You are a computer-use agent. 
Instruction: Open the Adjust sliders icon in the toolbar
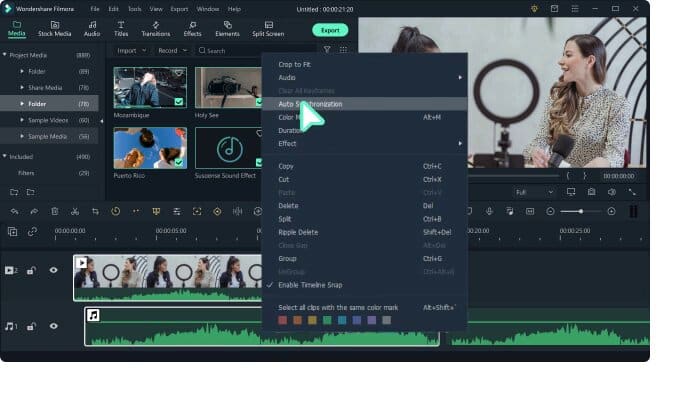176,212
